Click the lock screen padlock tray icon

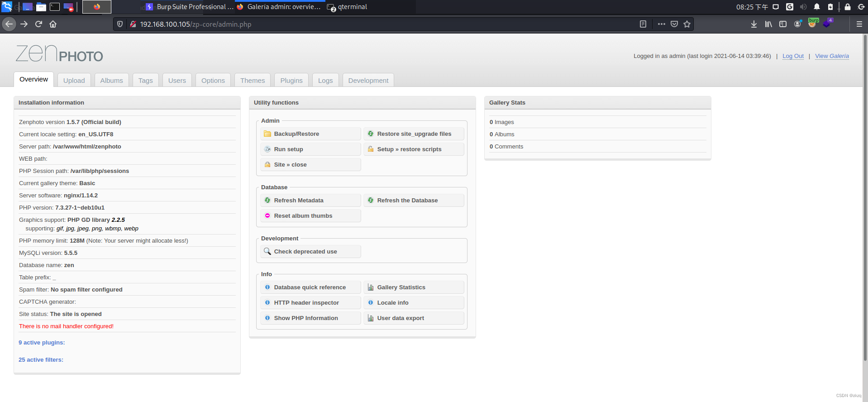(x=848, y=7)
